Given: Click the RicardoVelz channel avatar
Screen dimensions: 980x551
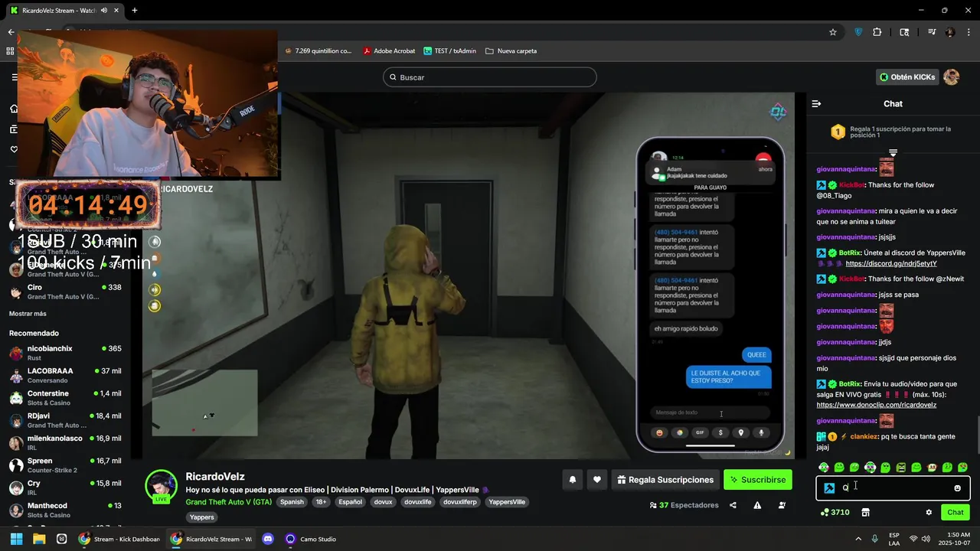Looking at the screenshot, I should 162,485.
